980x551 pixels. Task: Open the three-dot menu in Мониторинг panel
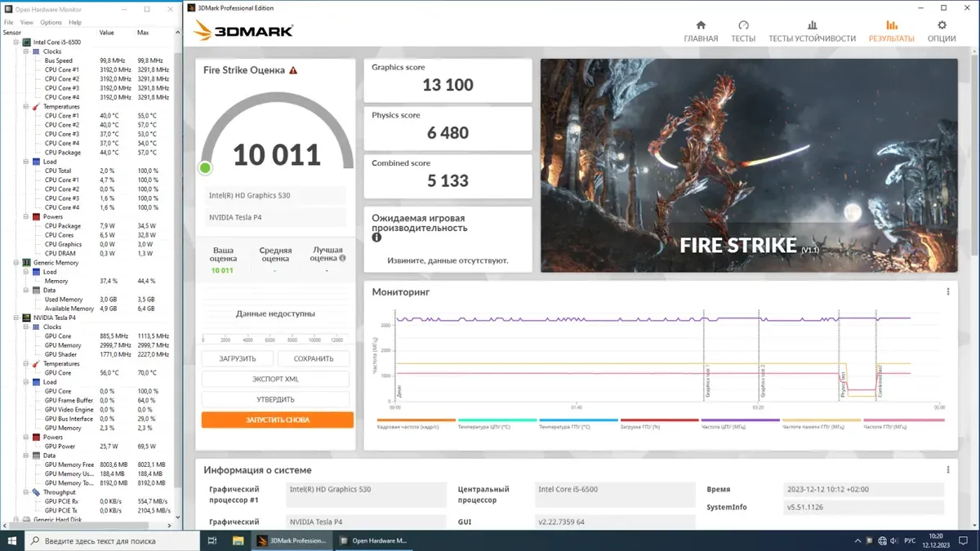click(947, 291)
